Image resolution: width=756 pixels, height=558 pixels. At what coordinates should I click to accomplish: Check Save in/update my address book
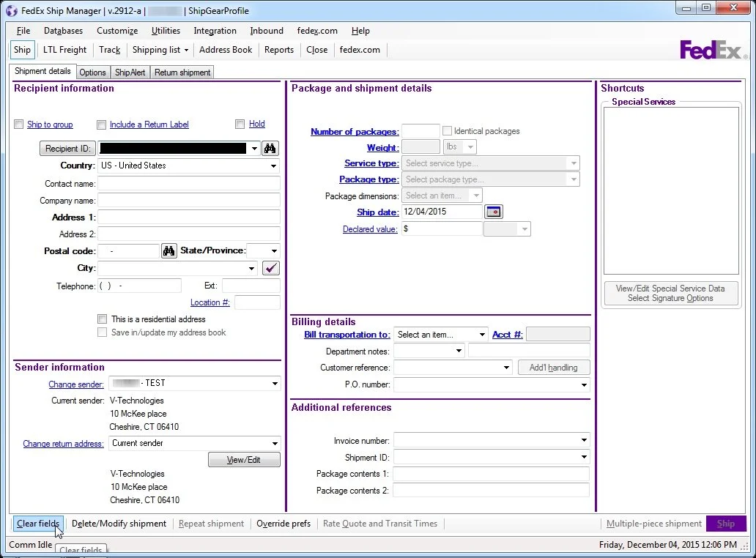pos(103,332)
